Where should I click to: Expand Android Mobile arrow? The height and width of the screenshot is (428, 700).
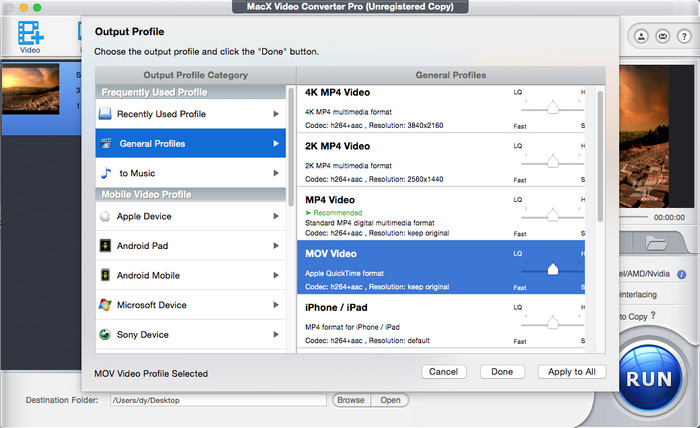[276, 275]
